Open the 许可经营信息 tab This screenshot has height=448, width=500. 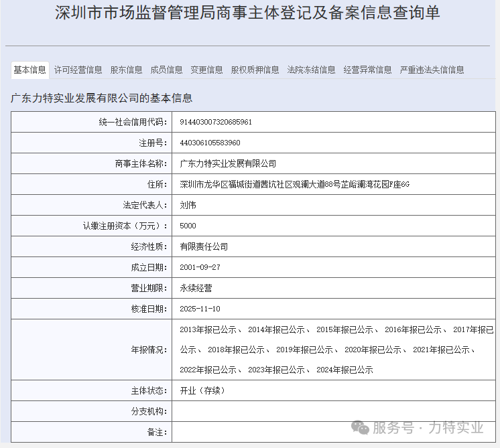click(78, 70)
